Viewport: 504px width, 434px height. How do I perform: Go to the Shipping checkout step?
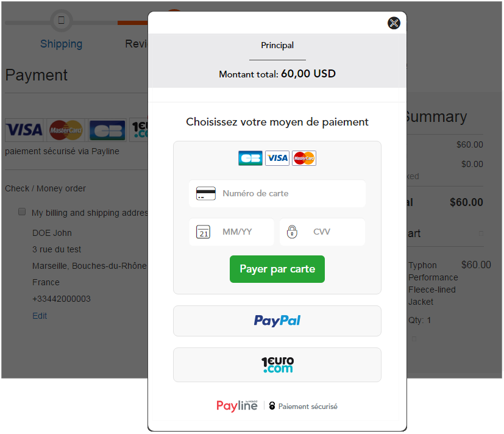point(61,44)
